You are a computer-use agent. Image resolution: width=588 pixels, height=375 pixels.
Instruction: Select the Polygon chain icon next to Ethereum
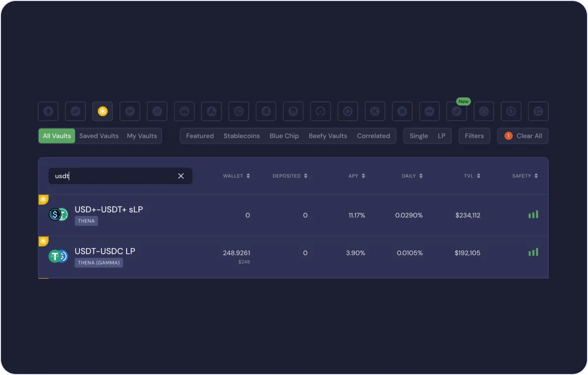click(76, 111)
